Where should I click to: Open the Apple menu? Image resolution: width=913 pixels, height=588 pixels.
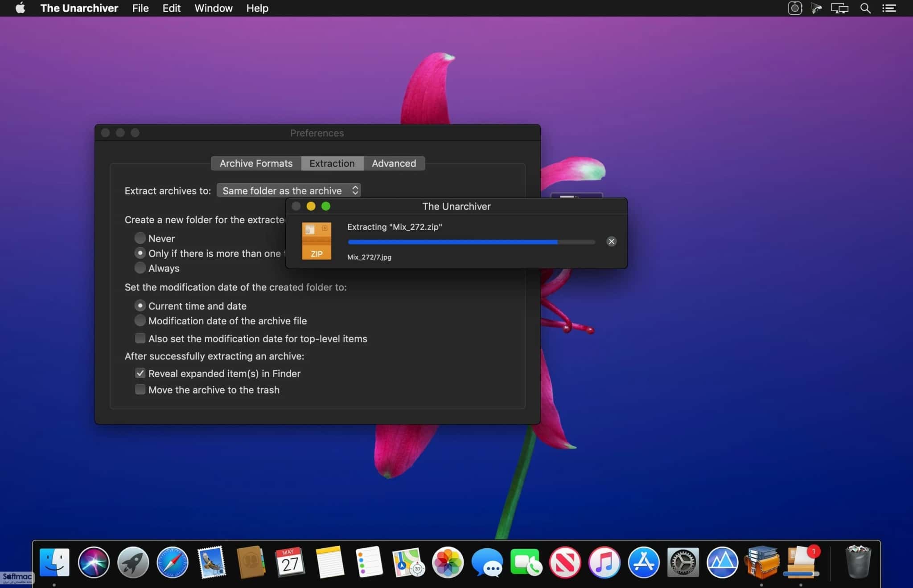click(x=21, y=8)
